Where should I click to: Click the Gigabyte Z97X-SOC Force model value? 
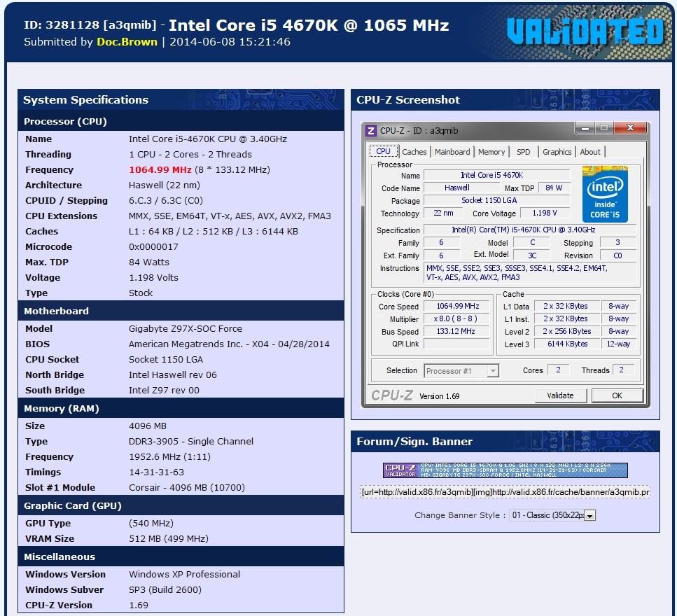pyautogui.click(x=186, y=328)
